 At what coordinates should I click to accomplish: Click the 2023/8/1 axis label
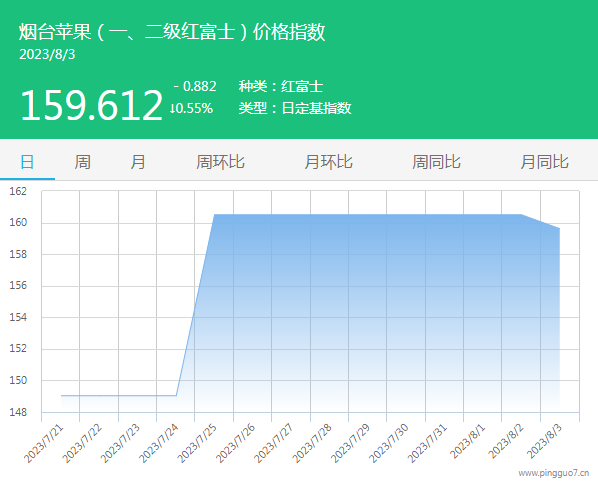point(468,441)
